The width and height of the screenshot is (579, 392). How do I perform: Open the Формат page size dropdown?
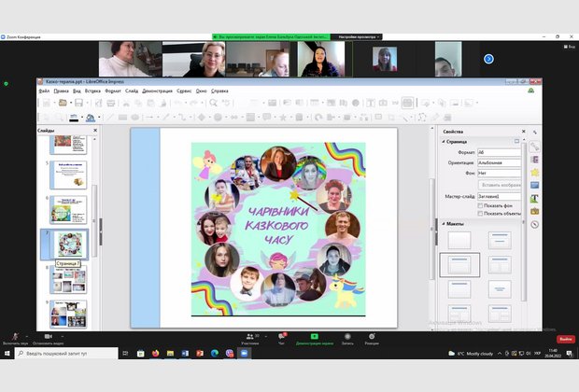(500, 151)
